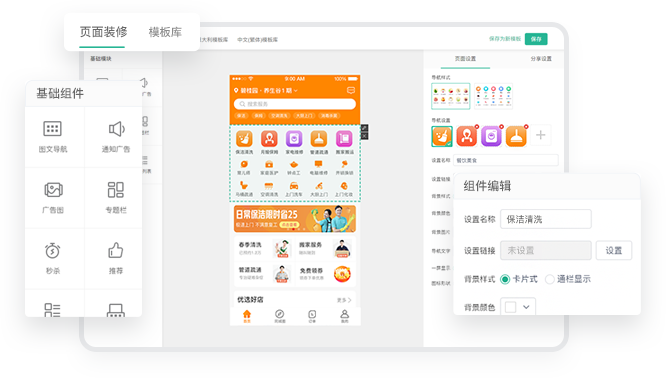Viewport: 666px width, 378px height.
Task: Click the 优选好店 section title
Action: click(250, 300)
